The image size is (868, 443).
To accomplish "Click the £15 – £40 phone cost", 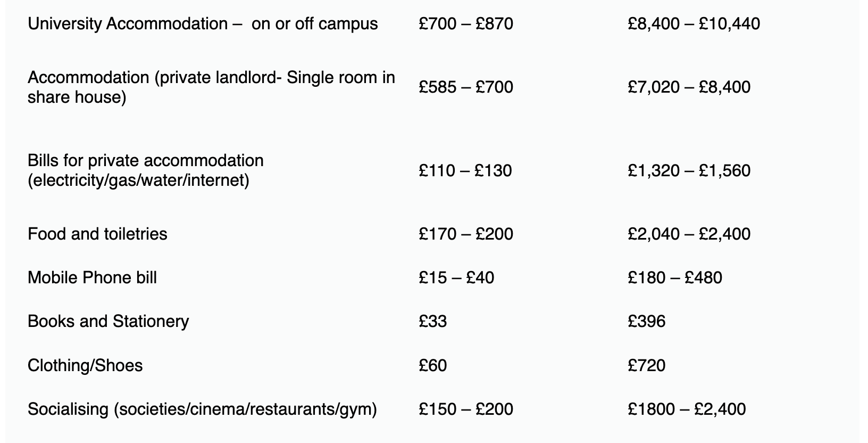I will [x=456, y=277].
